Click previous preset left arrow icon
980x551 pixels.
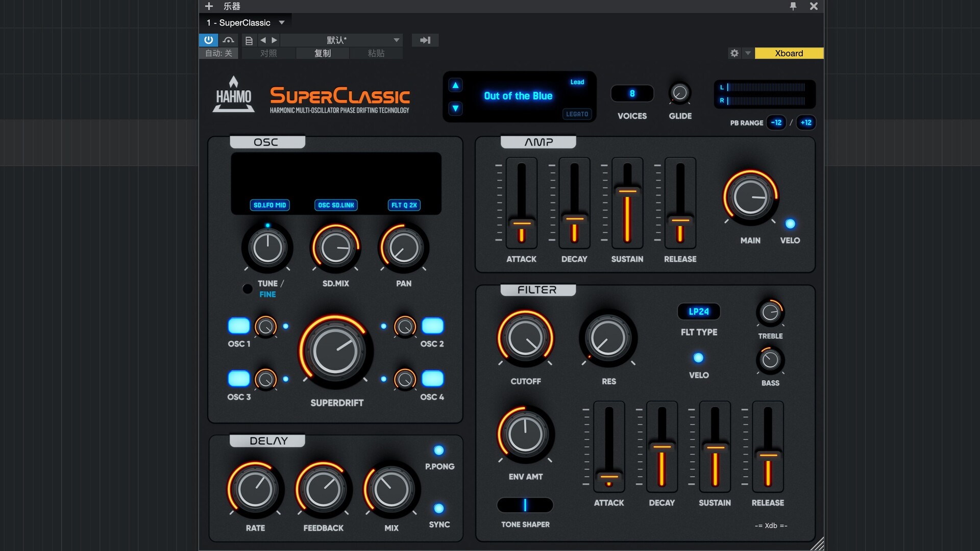coord(263,40)
